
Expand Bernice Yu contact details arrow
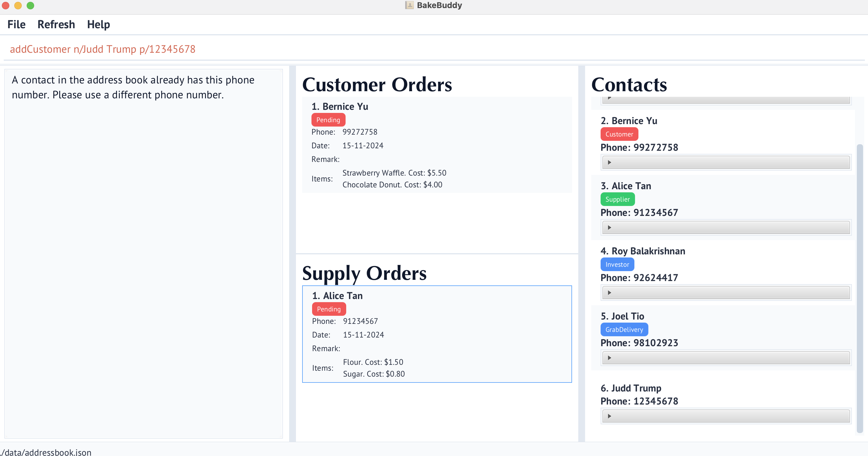[x=609, y=163]
